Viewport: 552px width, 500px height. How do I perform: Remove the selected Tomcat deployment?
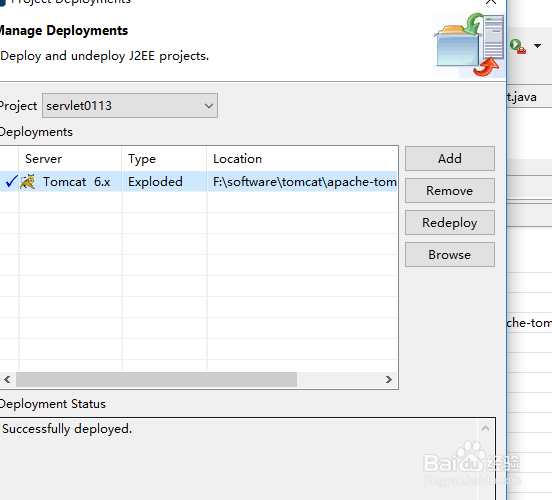tap(450, 190)
